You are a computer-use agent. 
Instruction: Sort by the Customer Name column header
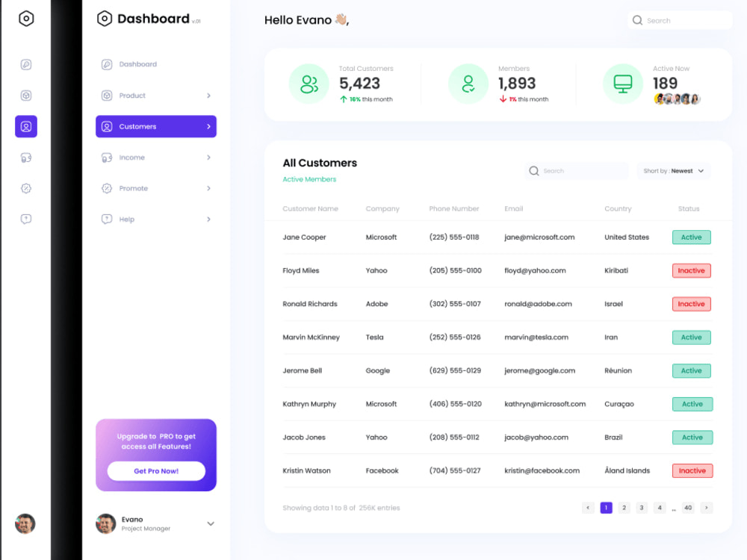pyautogui.click(x=310, y=208)
